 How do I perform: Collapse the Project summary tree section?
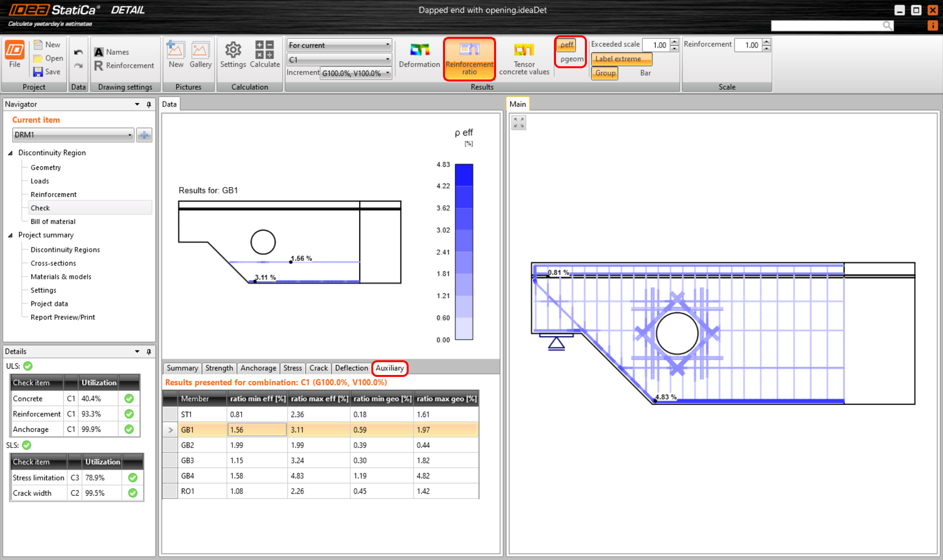tap(11, 235)
